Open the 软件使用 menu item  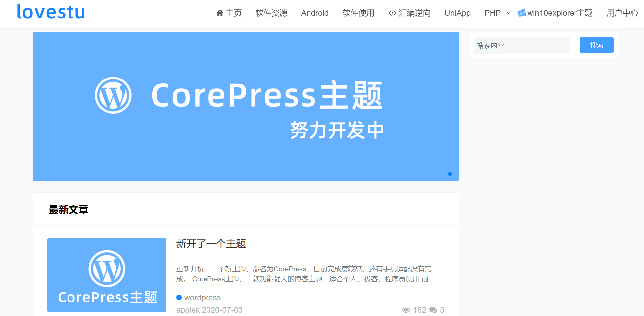click(358, 13)
